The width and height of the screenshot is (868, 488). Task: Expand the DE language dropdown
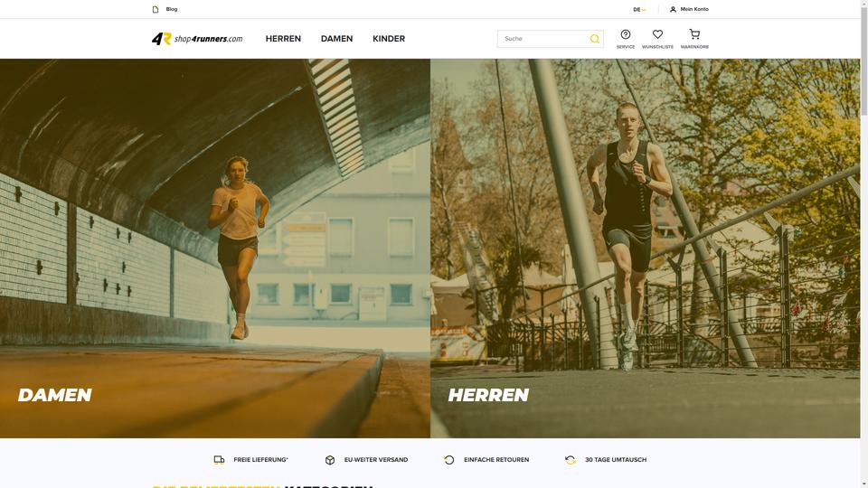(x=639, y=9)
